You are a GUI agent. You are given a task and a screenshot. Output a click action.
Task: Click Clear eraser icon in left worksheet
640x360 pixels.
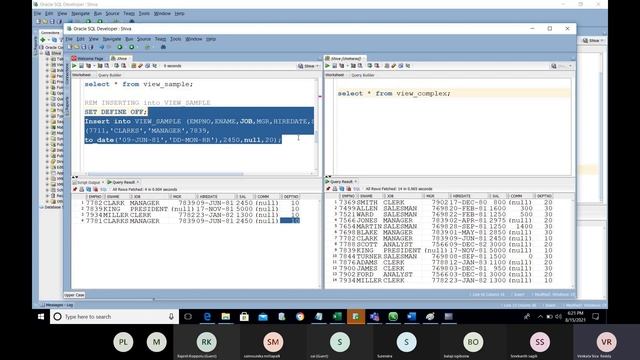(x=147, y=66)
